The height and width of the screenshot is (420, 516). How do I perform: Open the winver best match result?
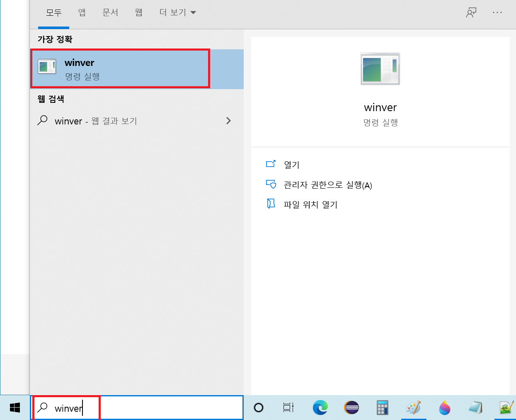120,69
